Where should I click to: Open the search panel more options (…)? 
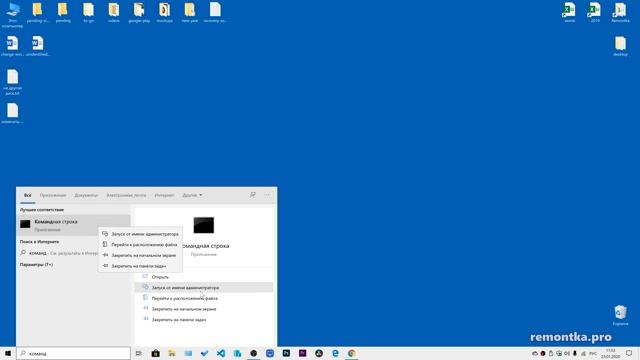[x=267, y=195]
